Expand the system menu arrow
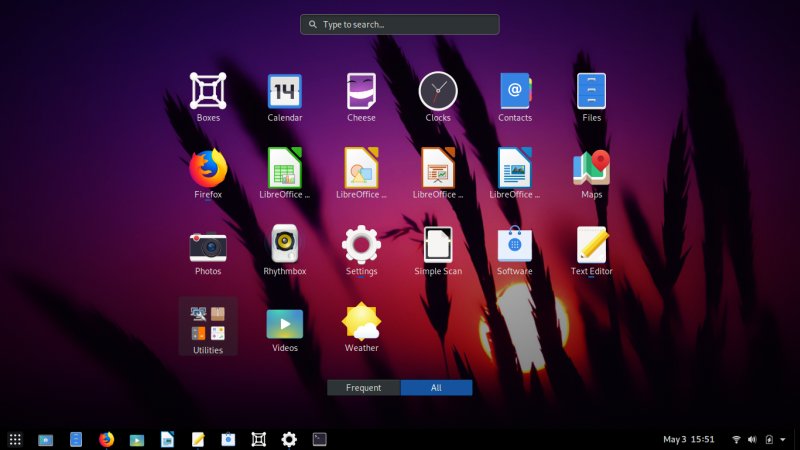800x450 pixels. click(x=783, y=439)
